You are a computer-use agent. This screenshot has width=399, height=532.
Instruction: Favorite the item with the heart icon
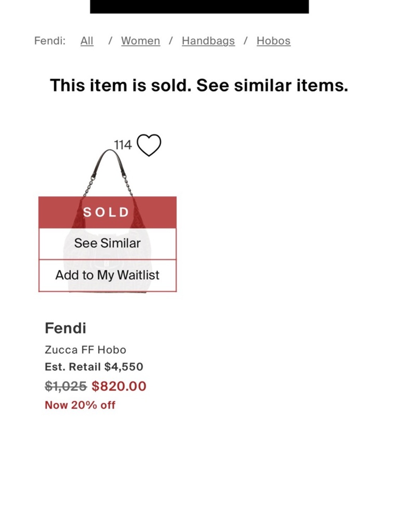click(x=149, y=145)
